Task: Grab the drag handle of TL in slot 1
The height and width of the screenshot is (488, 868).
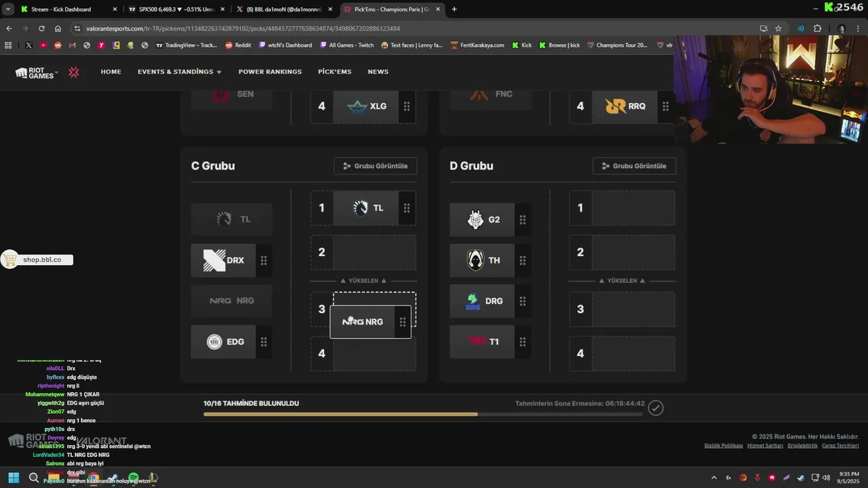Action: pos(406,208)
